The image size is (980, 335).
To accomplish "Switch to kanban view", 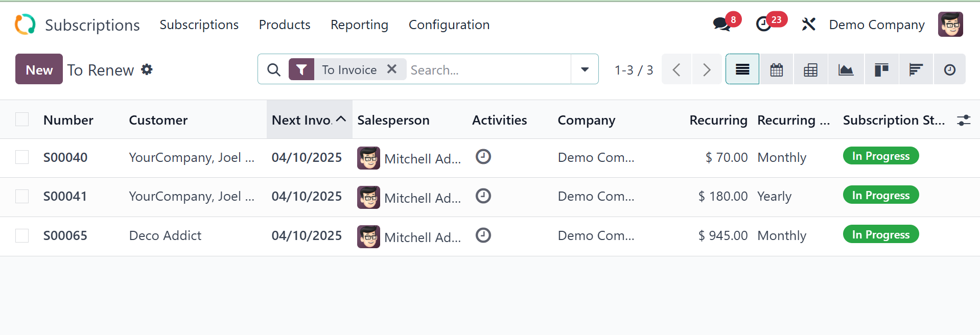I will [881, 69].
